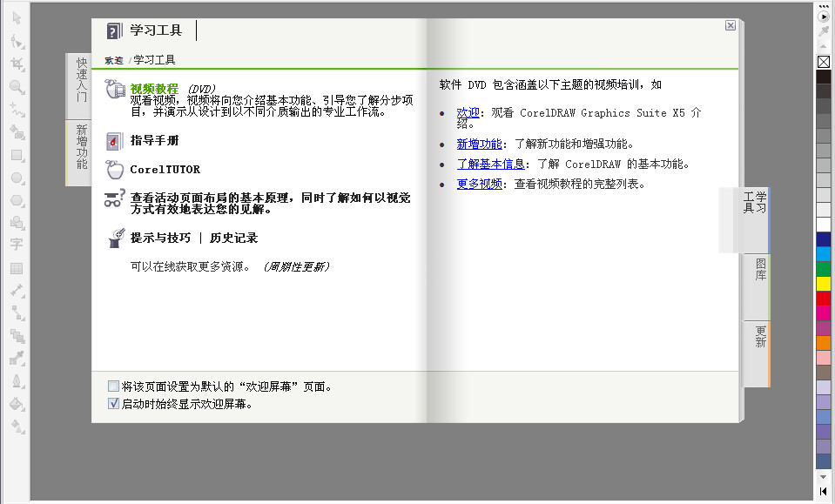Pick the magenta color swatch
Image resolution: width=835 pixels, height=504 pixels.
pyautogui.click(x=824, y=313)
